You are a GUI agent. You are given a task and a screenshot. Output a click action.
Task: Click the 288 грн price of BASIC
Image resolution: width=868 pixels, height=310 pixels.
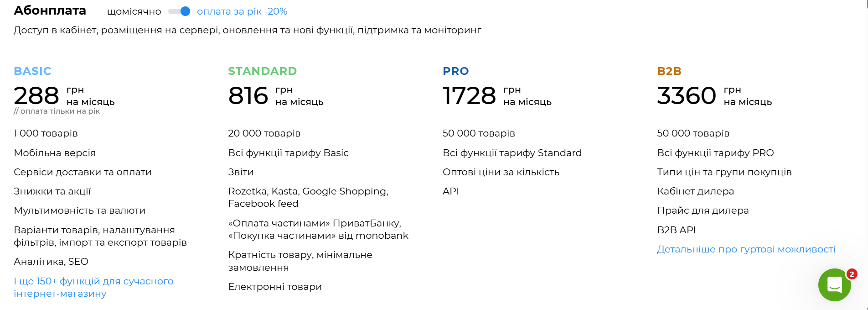pyautogui.click(x=36, y=95)
